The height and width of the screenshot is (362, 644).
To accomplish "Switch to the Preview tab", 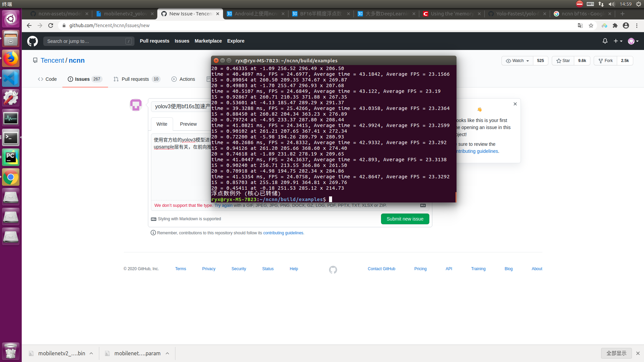I will pyautogui.click(x=188, y=124).
